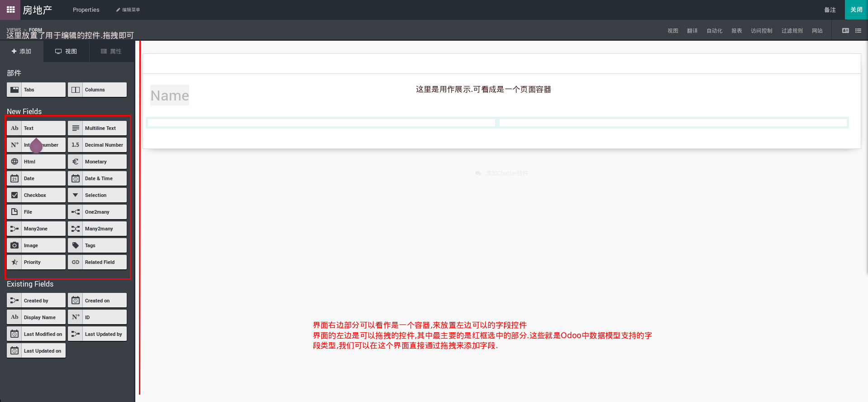Image resolution: width=868 pixels, height=402 pixels.
Task: Select the Checkbox field component
Action: [36, 195]
